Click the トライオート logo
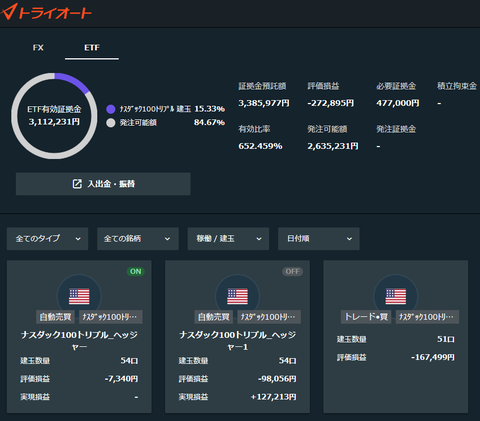Viewport: 480px width, 421px height. [x=46, y=12]
